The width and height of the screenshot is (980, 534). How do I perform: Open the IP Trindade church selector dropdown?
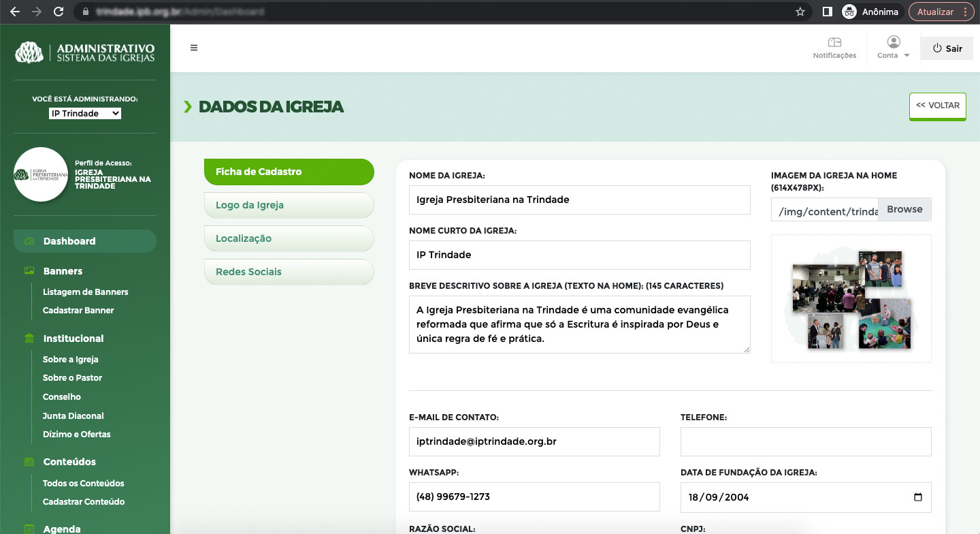[85, 114]
